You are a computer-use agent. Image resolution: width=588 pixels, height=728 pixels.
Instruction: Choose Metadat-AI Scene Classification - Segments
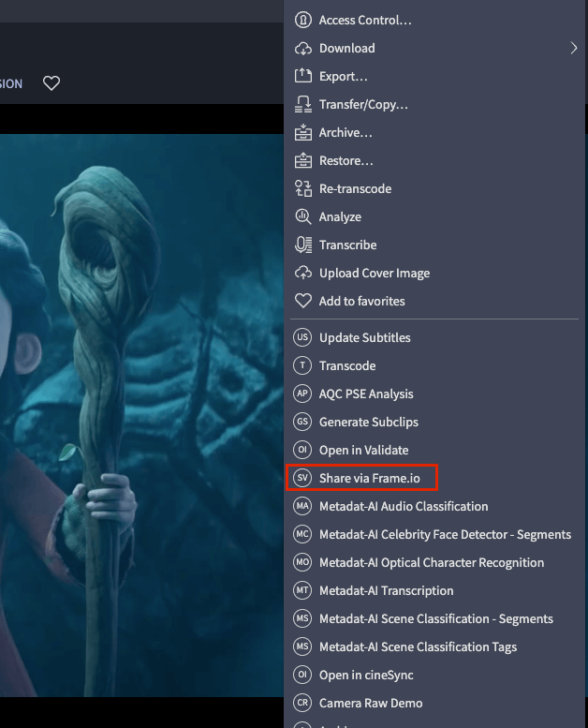pyautogui.click(x=434, y=618)
